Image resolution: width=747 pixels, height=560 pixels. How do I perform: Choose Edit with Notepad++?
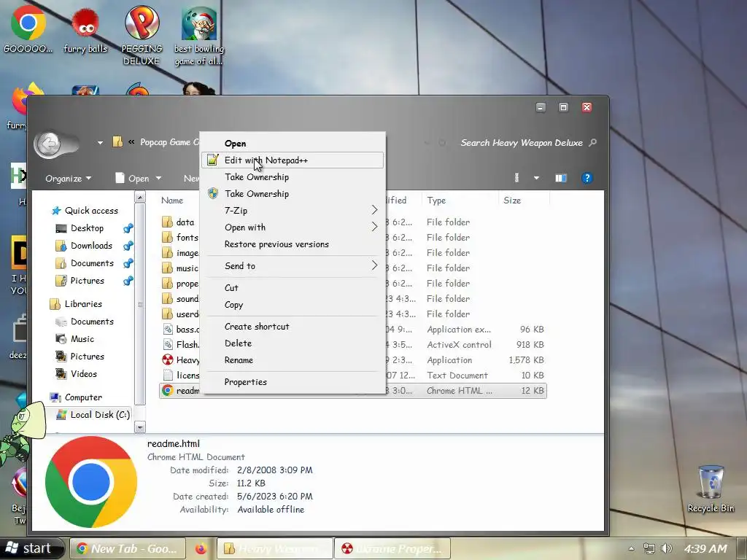point(293,160)
